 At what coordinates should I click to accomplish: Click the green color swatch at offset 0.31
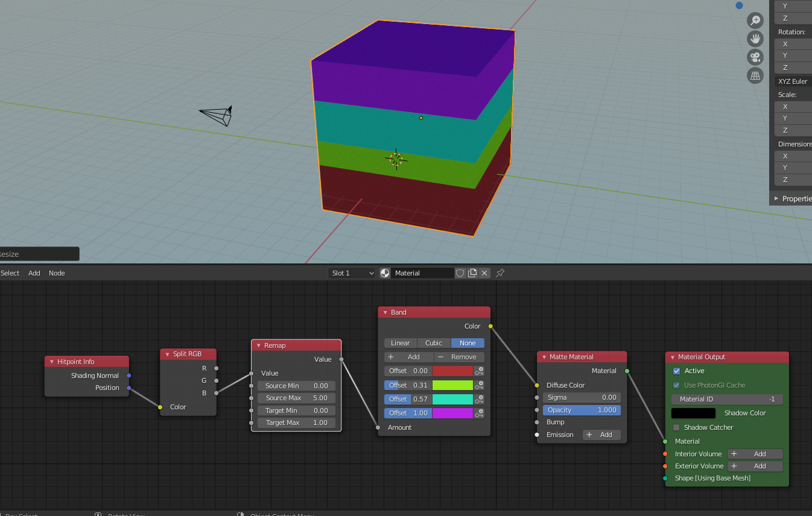pos(452,385)
